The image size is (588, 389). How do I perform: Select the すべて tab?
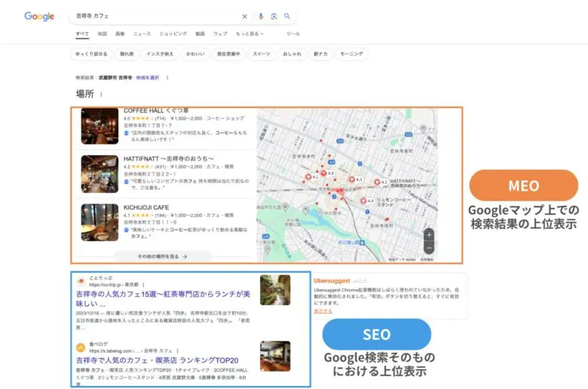(x=82, y=34)
